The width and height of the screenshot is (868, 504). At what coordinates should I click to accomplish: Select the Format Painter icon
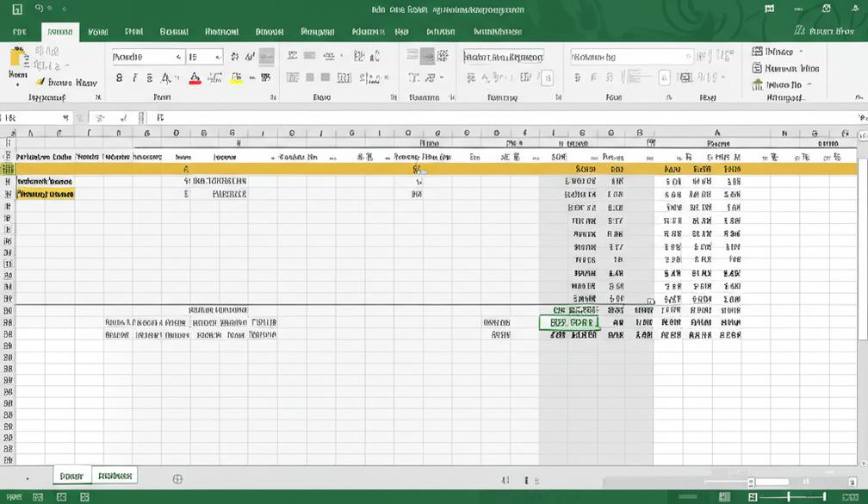[x=39, y=82]
